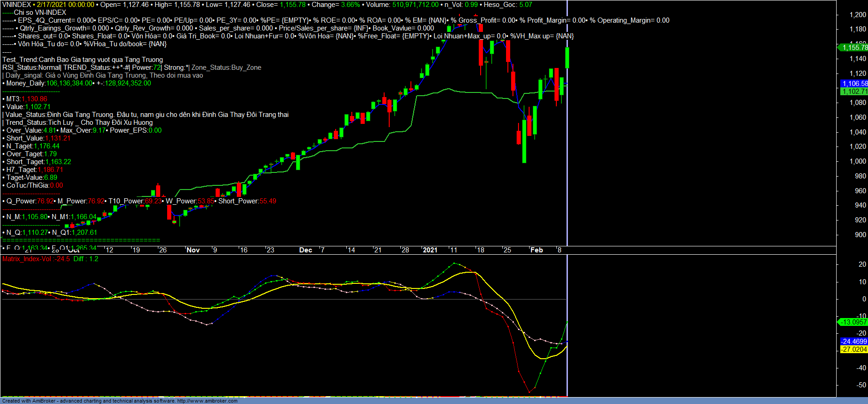Click the Nov month marker on date axis
Image resolution: width=868 pixels, height=404 pixels.
193,250
